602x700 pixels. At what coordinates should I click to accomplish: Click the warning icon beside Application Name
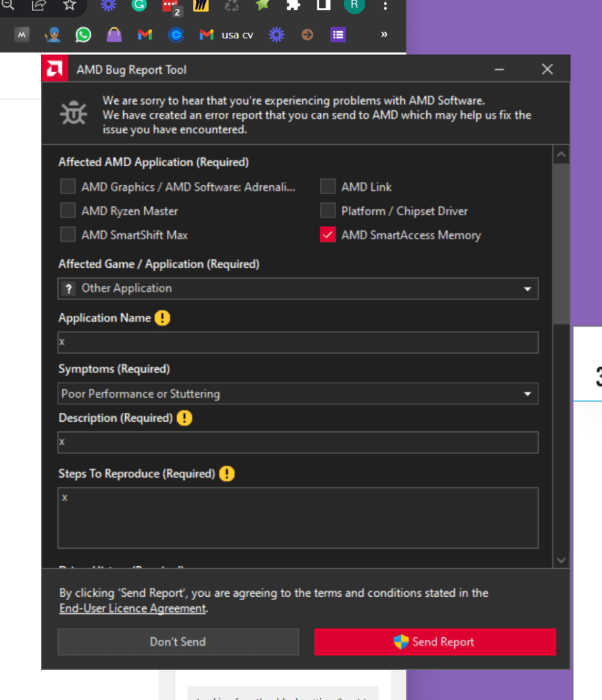tap(162, 318)
